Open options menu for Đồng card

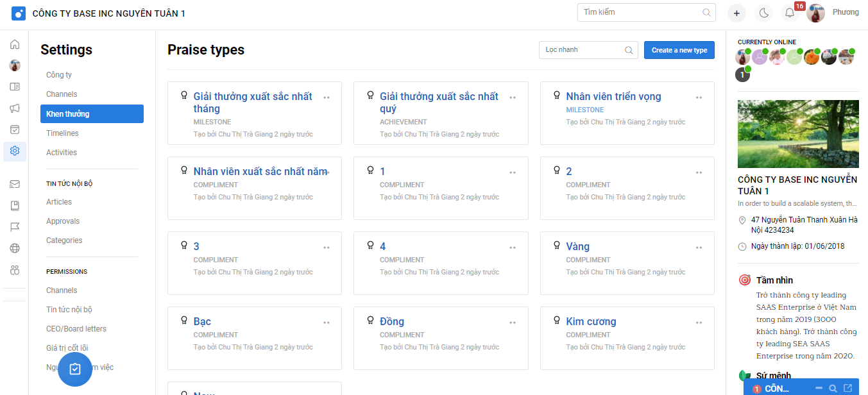point(513,323)
